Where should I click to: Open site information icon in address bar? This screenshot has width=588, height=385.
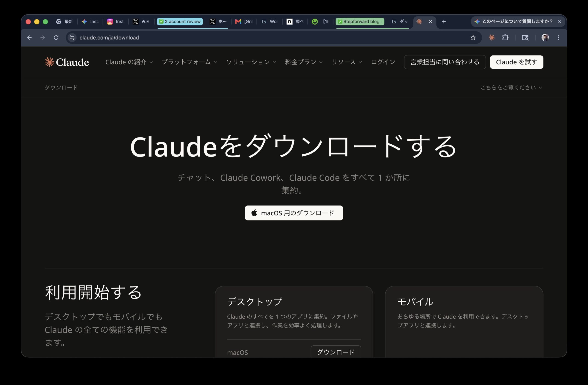tap(72, 38)
